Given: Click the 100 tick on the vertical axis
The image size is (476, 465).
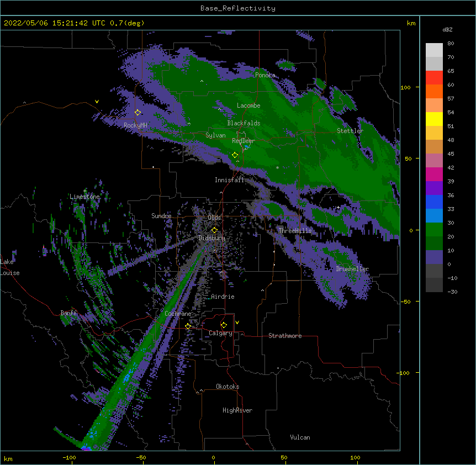Looking at the screenshot, I should click(405, 87).
